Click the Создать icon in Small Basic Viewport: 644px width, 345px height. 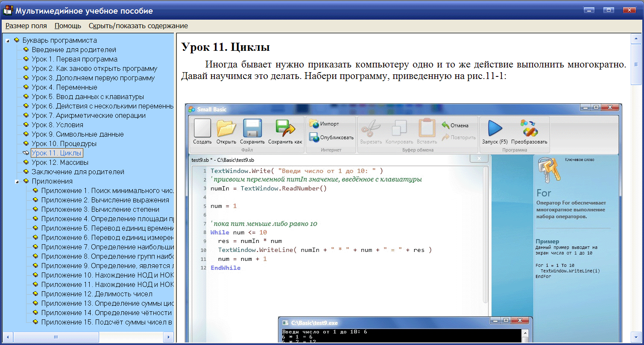click(202, 129)
